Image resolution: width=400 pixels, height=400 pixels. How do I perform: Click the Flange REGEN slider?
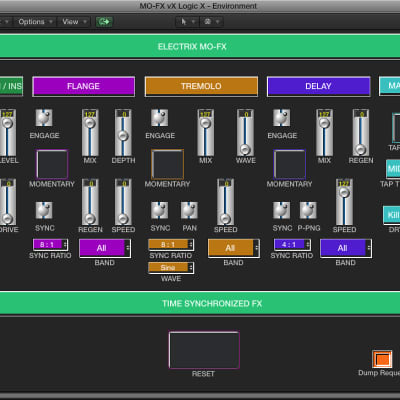[x=90, y=202]
